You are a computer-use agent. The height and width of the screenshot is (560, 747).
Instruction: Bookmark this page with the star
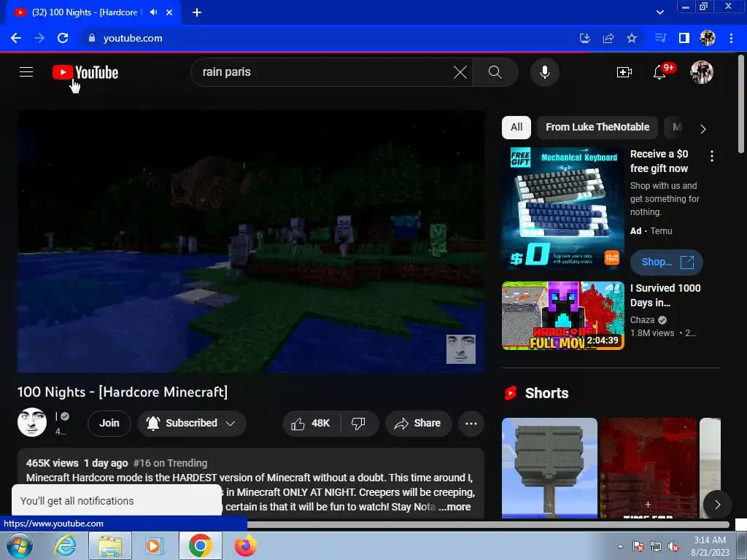coord(632,38)
